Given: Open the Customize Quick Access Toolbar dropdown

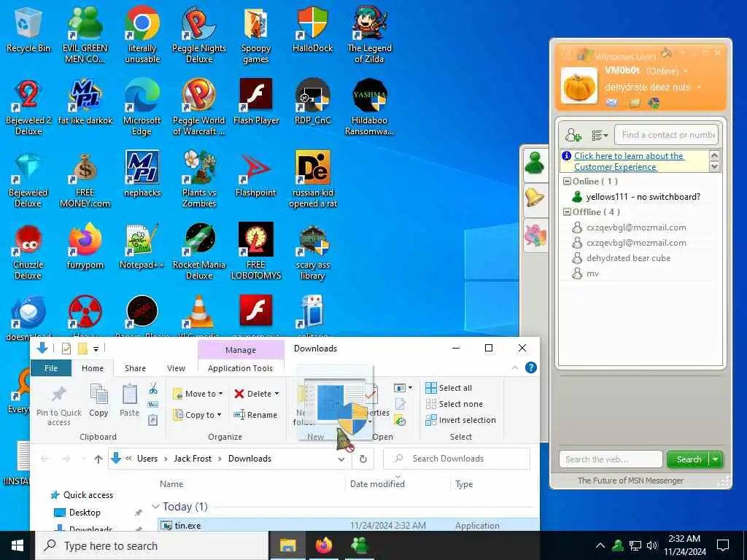Looking at the screenshot, I should (96, 349).
